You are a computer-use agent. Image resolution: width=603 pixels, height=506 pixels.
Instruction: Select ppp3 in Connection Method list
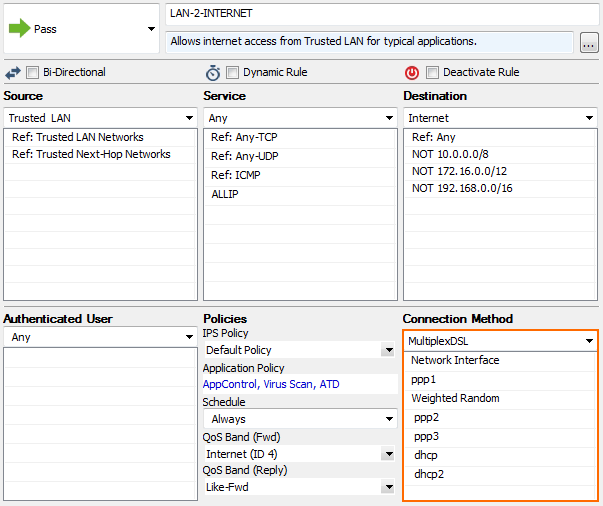click(x=500, y=437)
